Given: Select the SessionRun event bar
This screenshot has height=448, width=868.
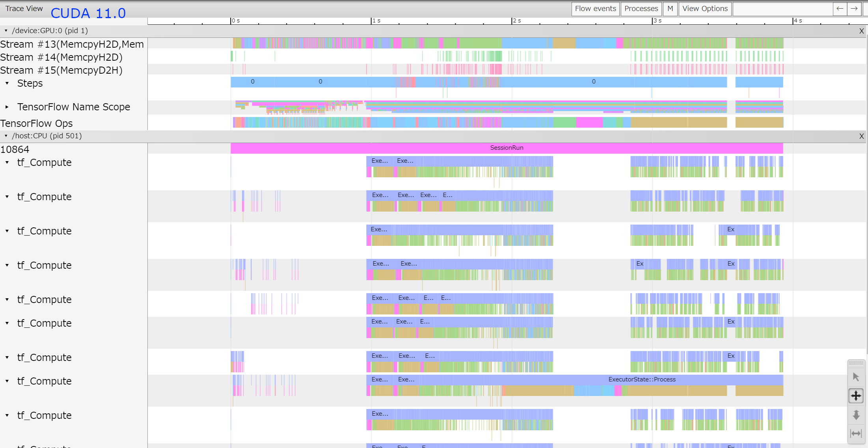Looking at the screenshot, I should point(506,148).
